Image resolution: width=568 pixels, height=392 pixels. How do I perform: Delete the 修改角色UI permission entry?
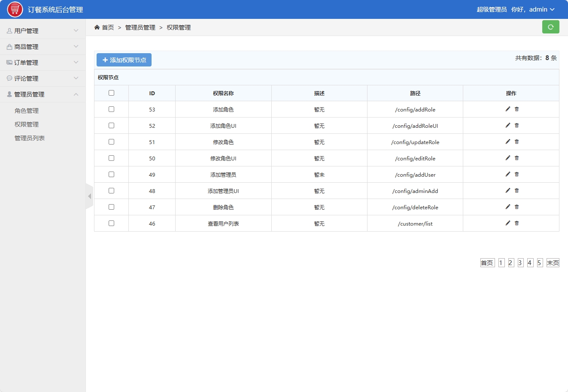516,158
